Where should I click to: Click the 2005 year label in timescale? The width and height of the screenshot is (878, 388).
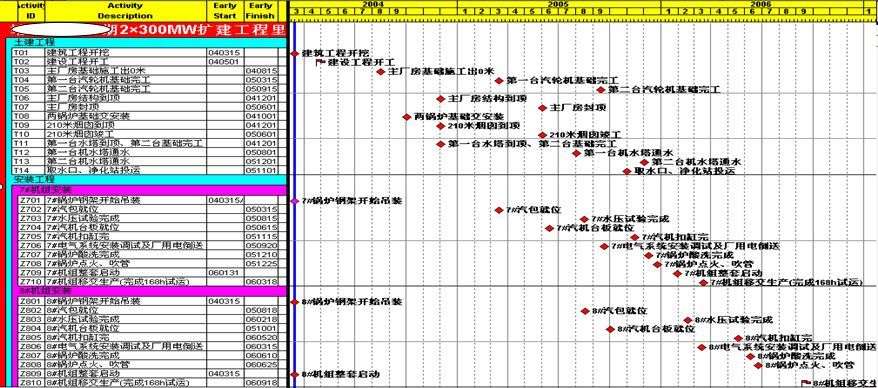pos(558,3)
